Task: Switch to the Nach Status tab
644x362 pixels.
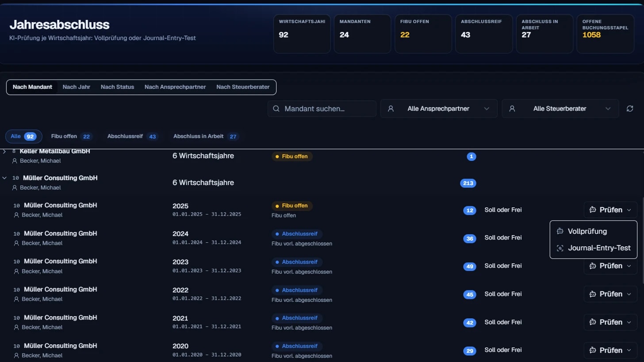Action: (x=117, y=87)
